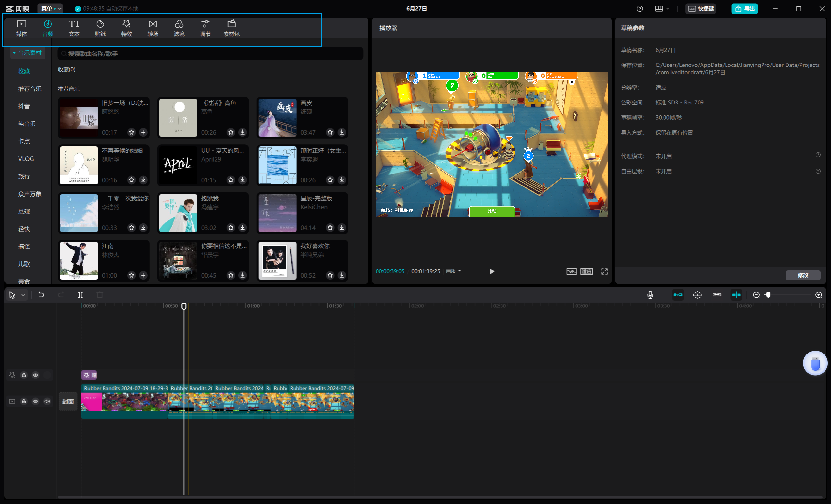Open the selection tool mode dropdown
This screenshot has width=831, height=504.
pyautogui.click(x=23, y=295)
